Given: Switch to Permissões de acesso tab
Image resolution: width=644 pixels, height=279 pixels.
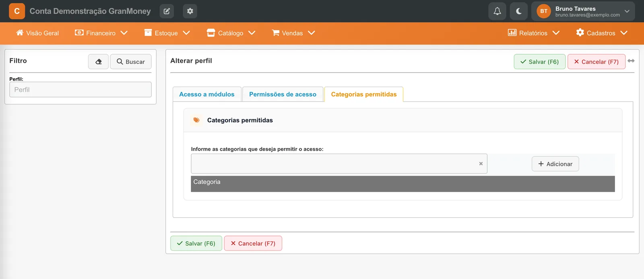Looking at the screenshot, I should 283,94.
